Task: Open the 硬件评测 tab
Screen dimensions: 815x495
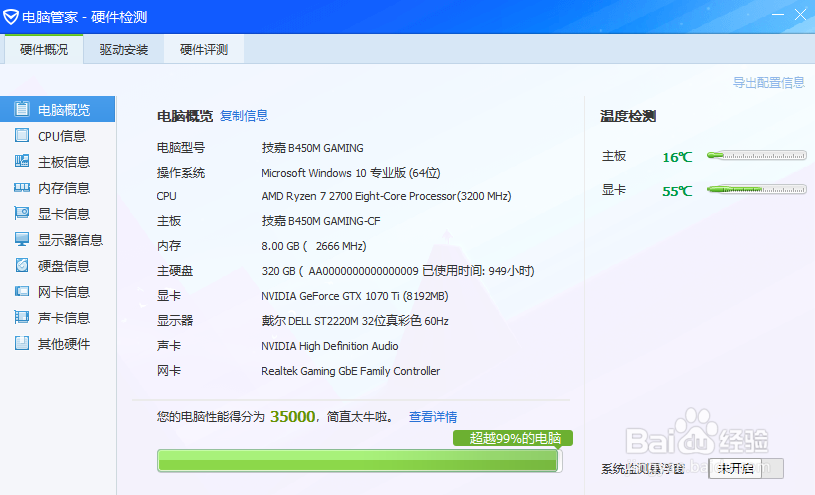Action: 204,49
